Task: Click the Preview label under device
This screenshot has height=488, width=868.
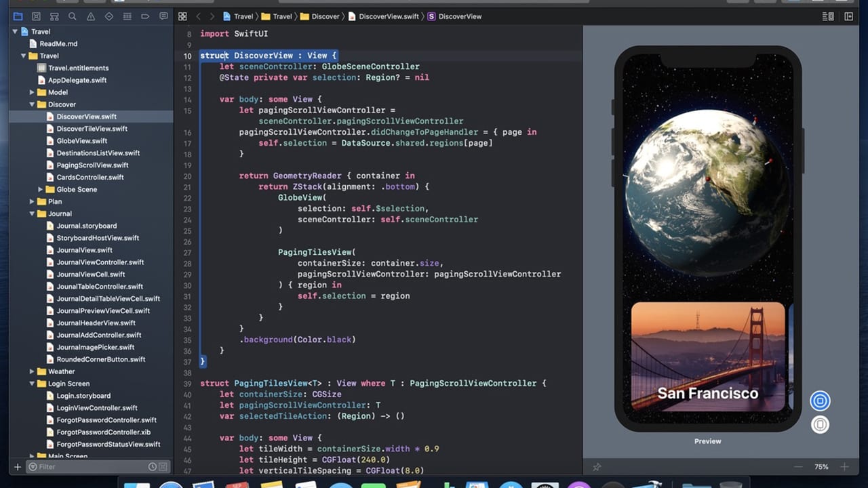Action: coord(708,441)
